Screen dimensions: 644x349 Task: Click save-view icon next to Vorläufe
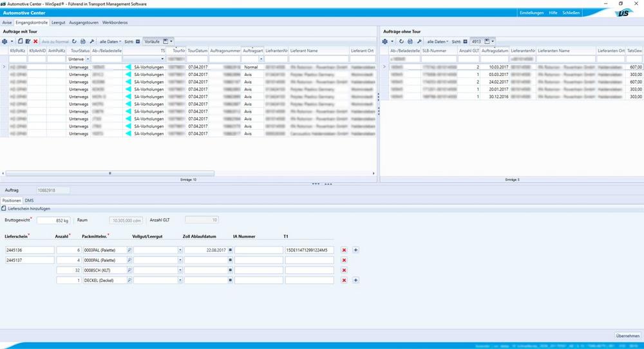point(166,41)
